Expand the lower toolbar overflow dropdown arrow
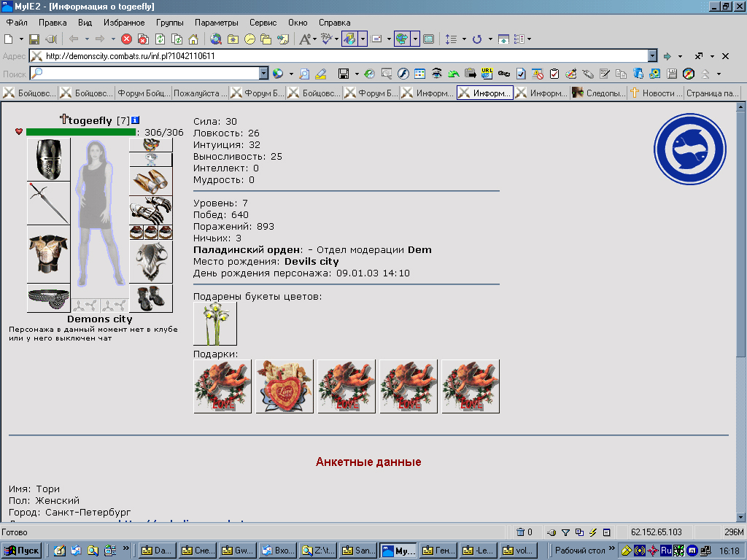The width and height of the screenshot is (747, 560). [x=719, y=74]
